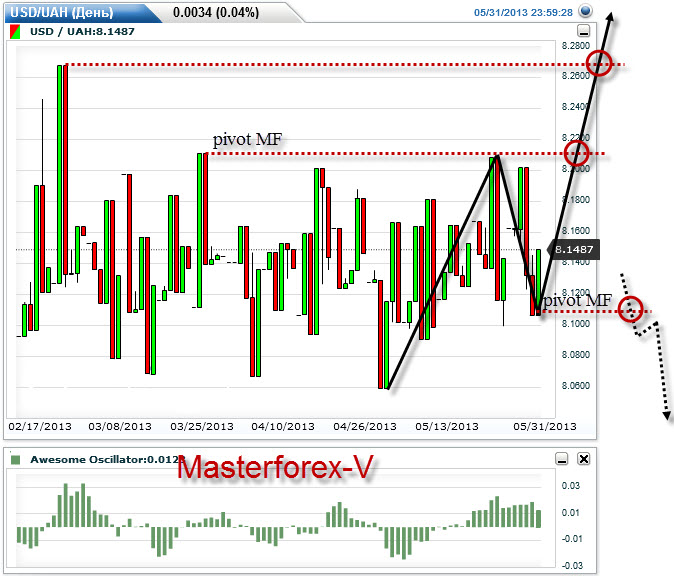Screen dimensions: 674x576
Task: Click the 04/26/2013 date axis label
Action: point(365,426)
